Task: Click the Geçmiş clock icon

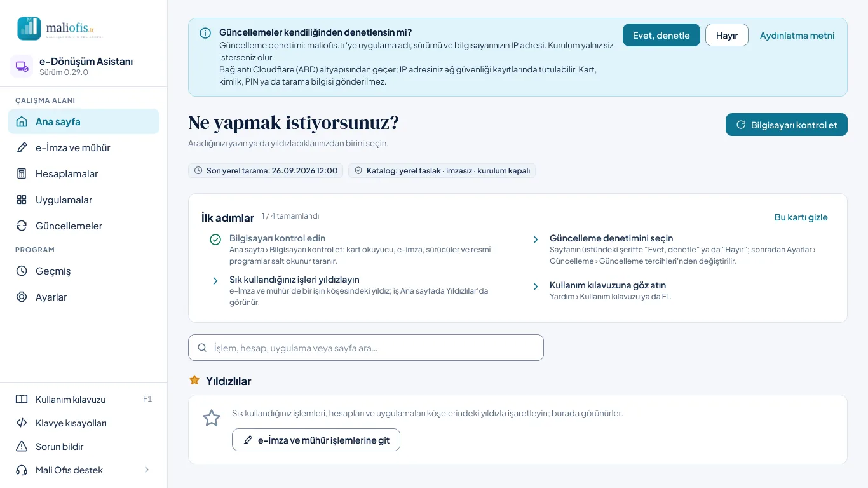Action: click(22, 271)
